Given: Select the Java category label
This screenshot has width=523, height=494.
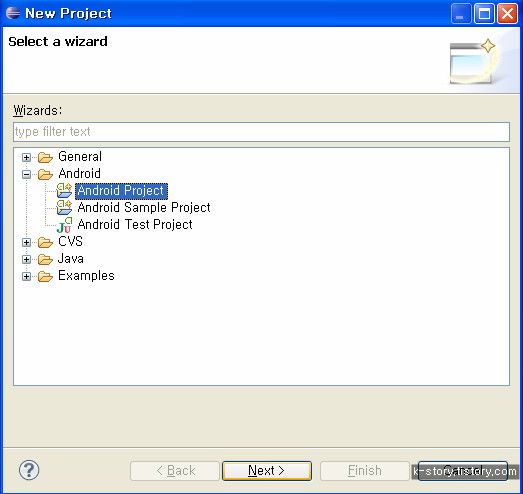Looking at the screenshot, I should (x=71, y=259).
